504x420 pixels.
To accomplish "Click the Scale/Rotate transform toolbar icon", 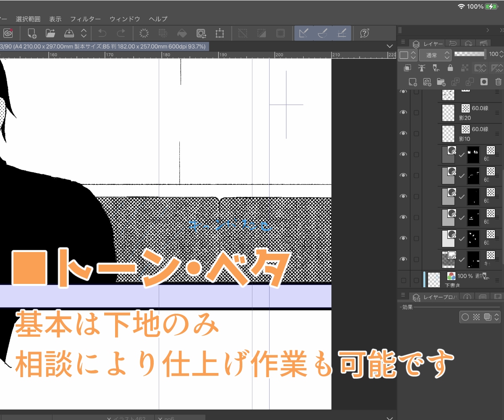I will pyautogui.click(x=220, y=33).
